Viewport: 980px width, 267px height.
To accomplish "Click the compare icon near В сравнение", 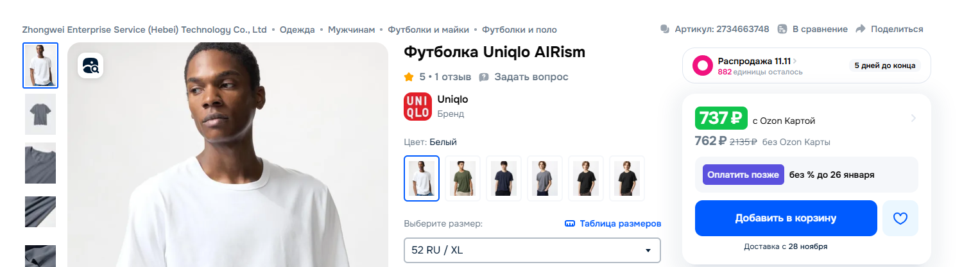I will (782, 30).
